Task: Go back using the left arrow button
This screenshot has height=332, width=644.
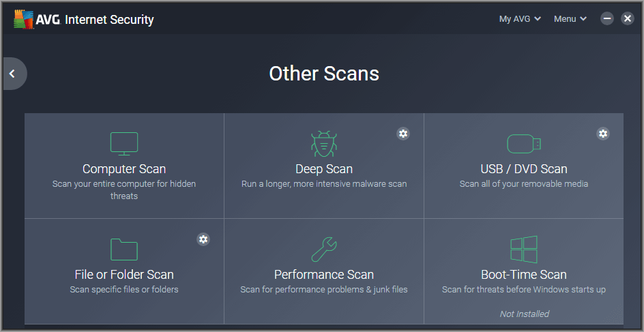Action: click(12, 74)
